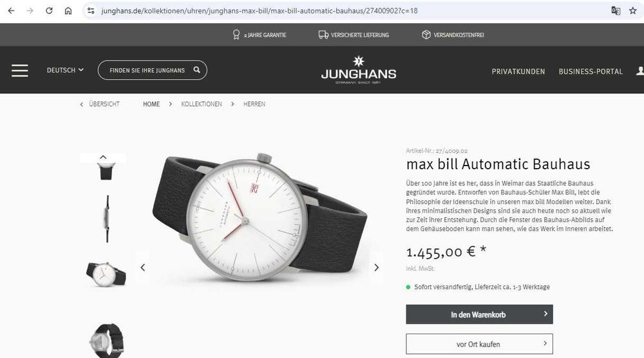Open the user account icon
The height and width of the screenshot is (358, 644).
pos(640,71)
